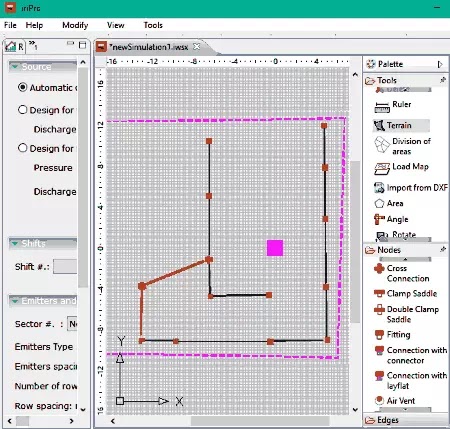Click the Palette panel icon
Image resolution: width=450 pixels, height=429 pixels.
(371, 64)
